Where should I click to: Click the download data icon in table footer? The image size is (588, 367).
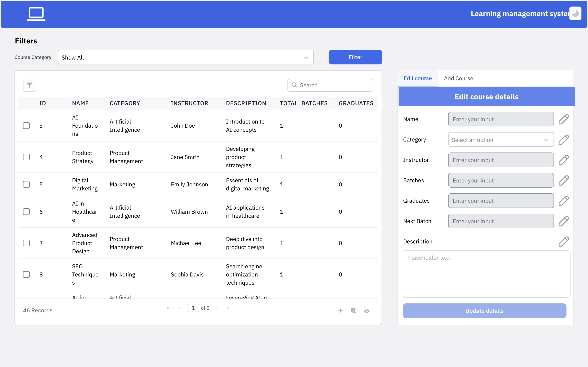pos(354,311)
